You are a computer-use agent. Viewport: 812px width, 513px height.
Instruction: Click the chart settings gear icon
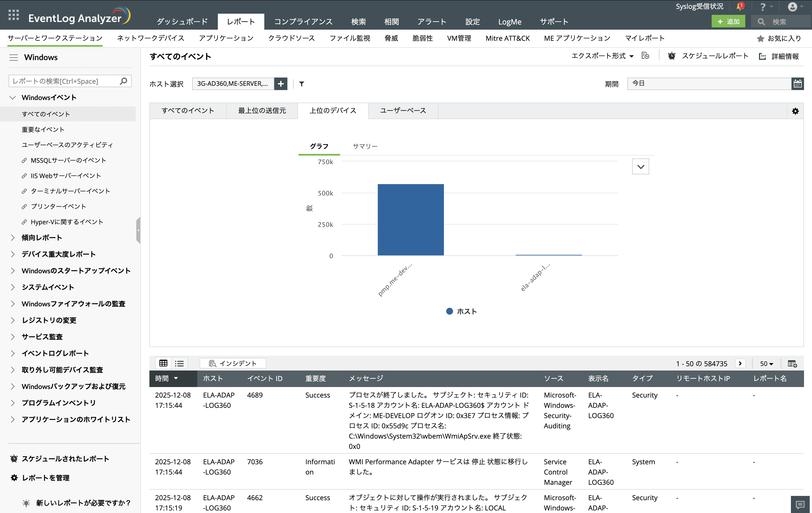coord(795,111)
